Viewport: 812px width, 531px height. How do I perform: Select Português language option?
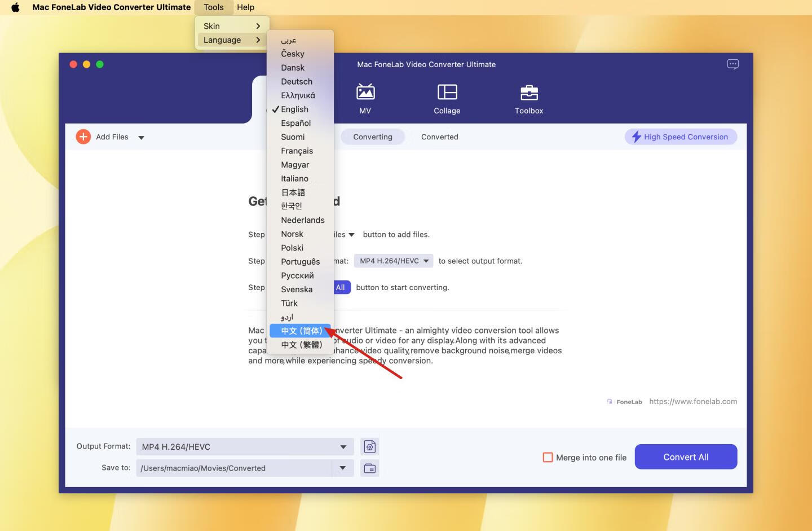click(x=300, y=261)
